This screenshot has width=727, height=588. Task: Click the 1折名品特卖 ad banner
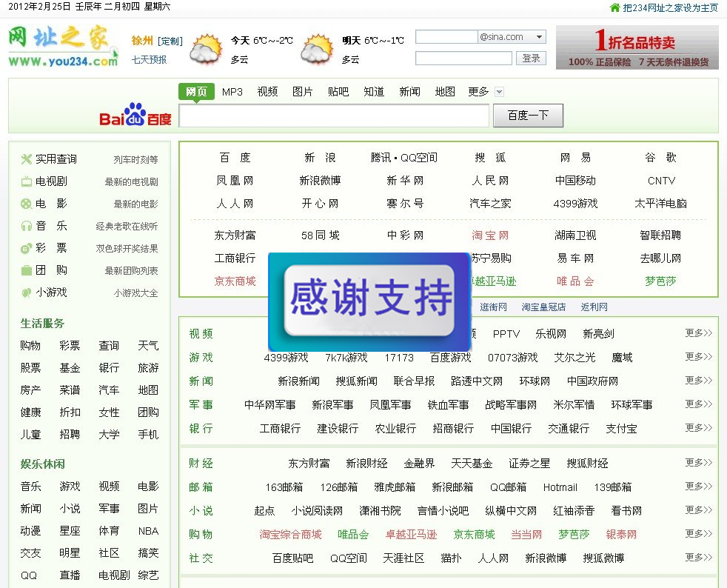(637, 47)
